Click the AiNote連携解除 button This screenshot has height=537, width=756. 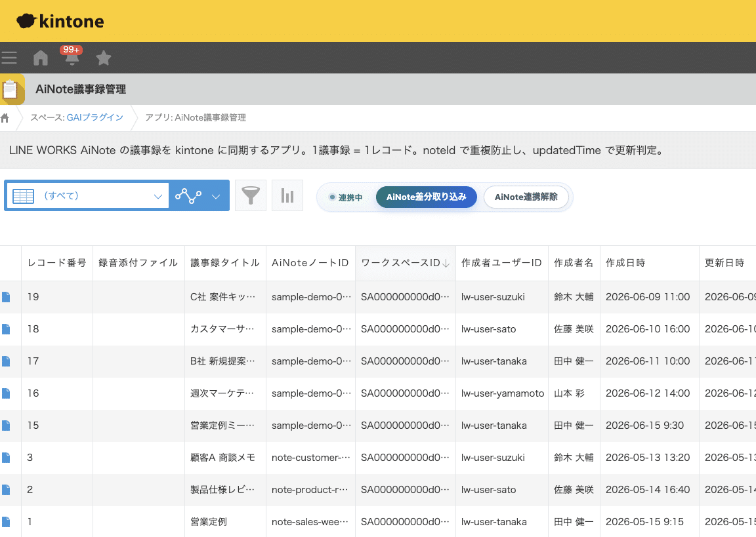coord(526,197)
